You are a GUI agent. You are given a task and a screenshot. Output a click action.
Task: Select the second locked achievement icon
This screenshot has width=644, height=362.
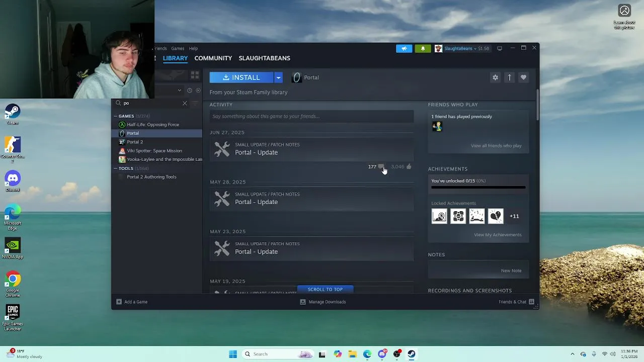point(458,216)
